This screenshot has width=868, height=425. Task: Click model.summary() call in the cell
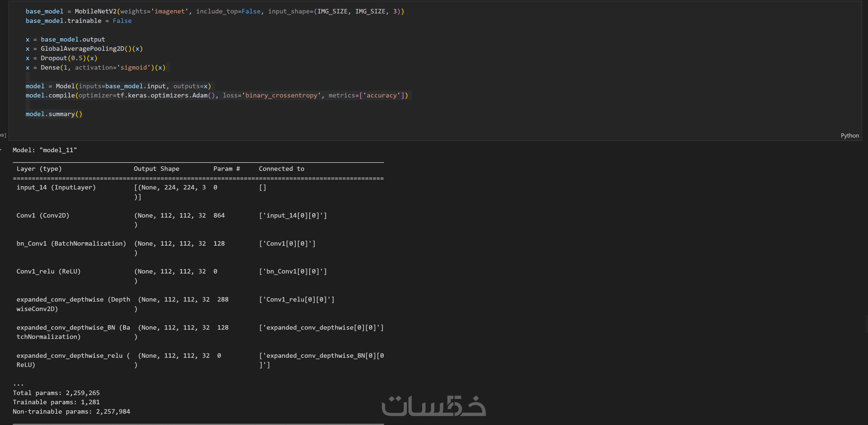pyautogui.click(x=54, y=114)
